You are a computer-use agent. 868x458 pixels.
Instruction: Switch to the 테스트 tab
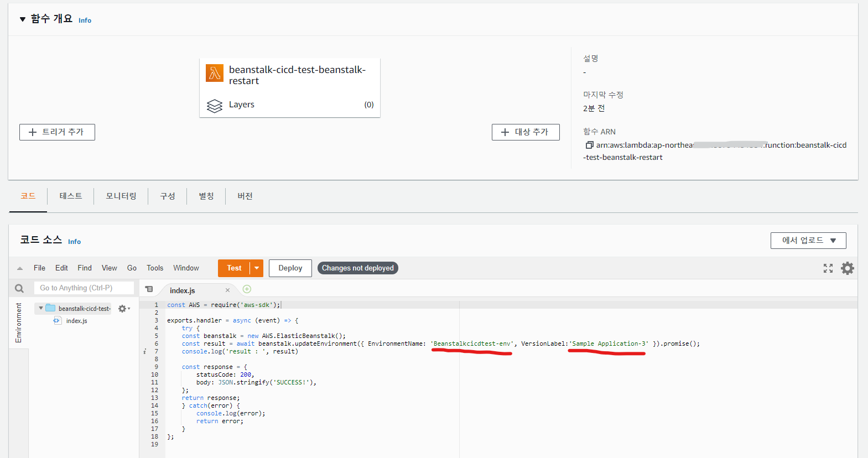pyautogui.click(x=71, y=196)
